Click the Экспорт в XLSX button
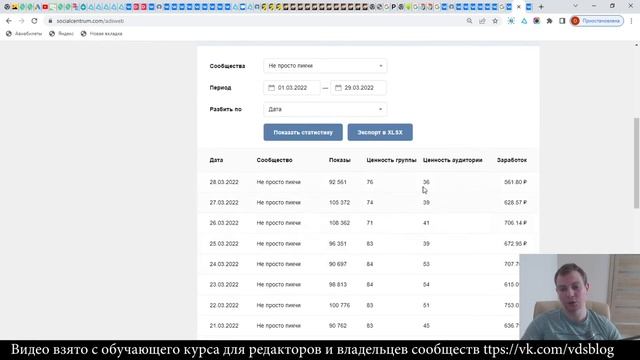The image size is (640, 360). click(380, 132)
